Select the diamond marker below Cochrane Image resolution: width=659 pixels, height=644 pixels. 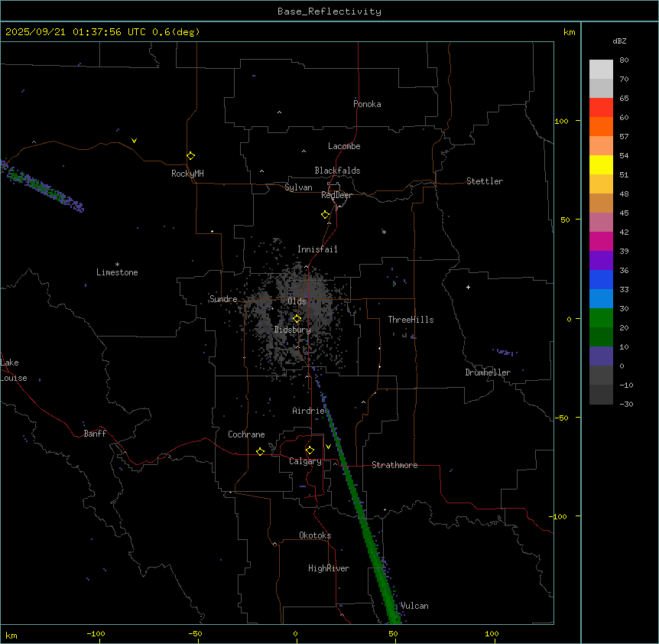point(260,451)
